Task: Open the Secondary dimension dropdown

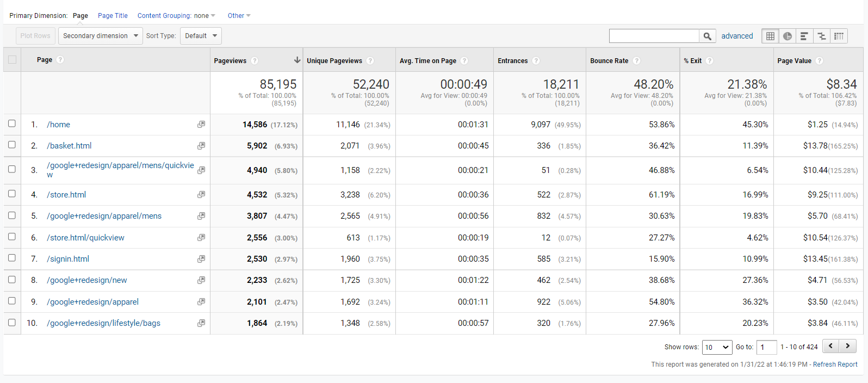Action: click(100, 36)
